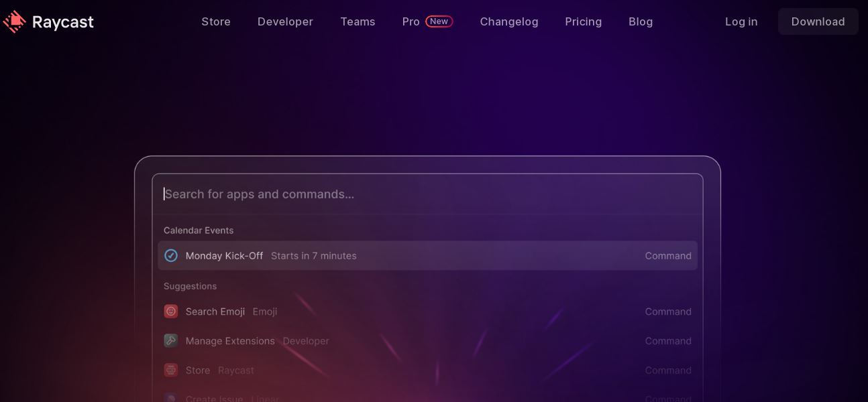
Task: Visit the Pro page
Action: (411, 21)
